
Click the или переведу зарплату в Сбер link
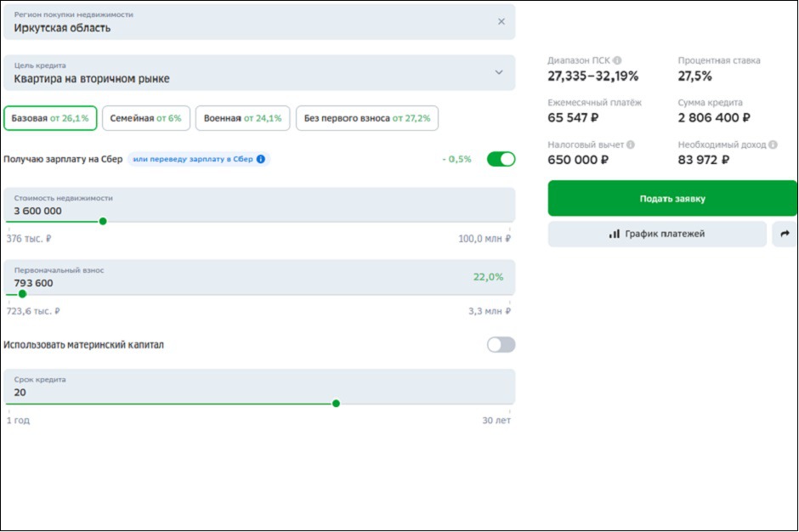coord(193,159)
